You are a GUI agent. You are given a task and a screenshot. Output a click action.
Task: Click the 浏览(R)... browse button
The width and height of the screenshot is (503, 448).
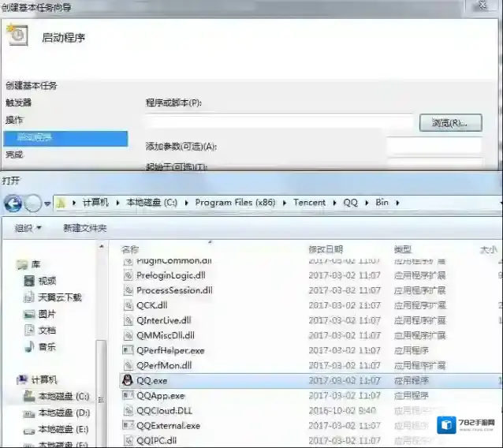pos(449,122)
